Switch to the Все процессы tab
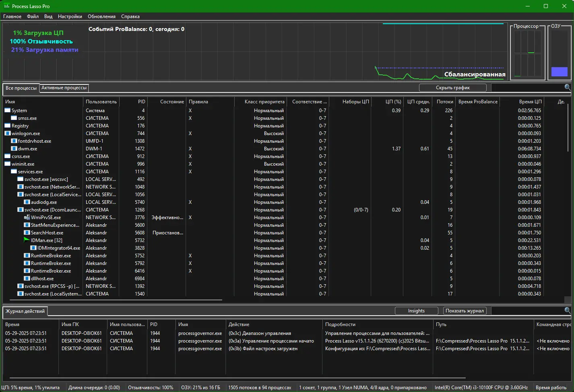This screenshot has width=574, height=392. [x=21, y=88]
